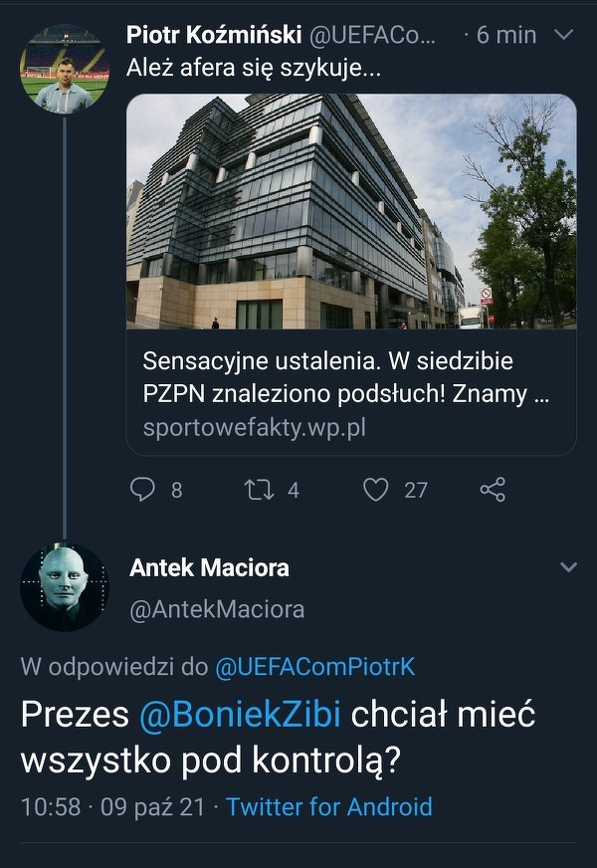
Task: Open the chevron options for Antek Maciora's reply
Action: tap(568, 567)
